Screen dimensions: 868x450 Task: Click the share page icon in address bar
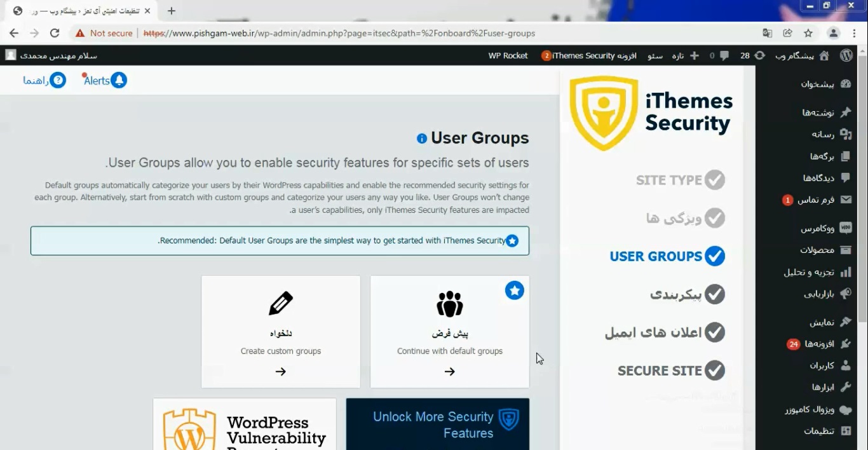(x=788, y=33)
